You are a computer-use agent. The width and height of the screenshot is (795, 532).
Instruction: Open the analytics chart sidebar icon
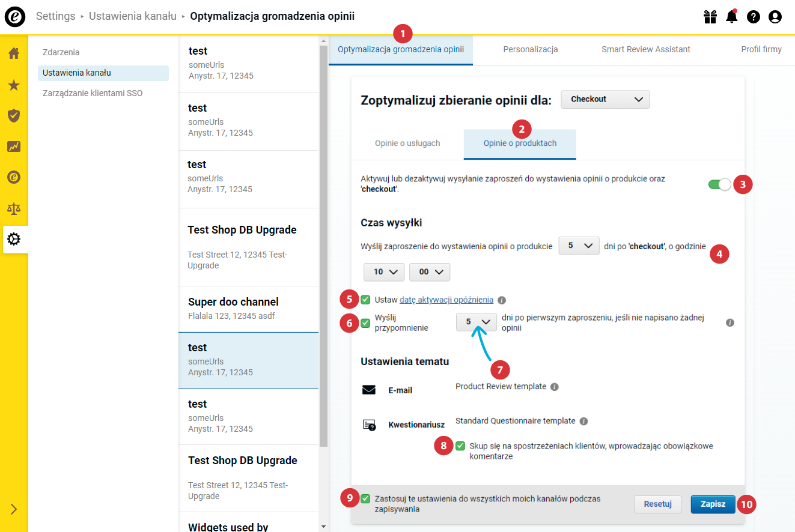(14, 147)
